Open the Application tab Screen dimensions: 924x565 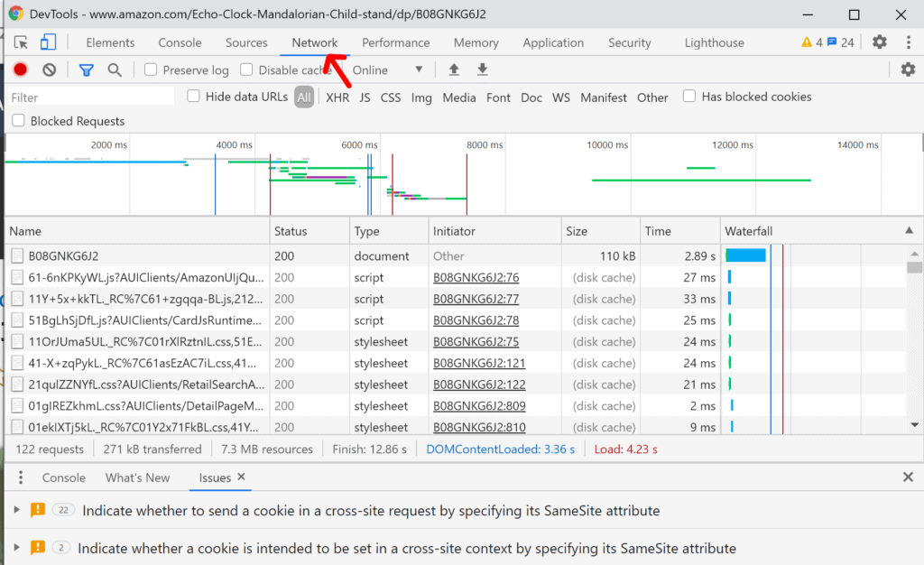[553, 42]
